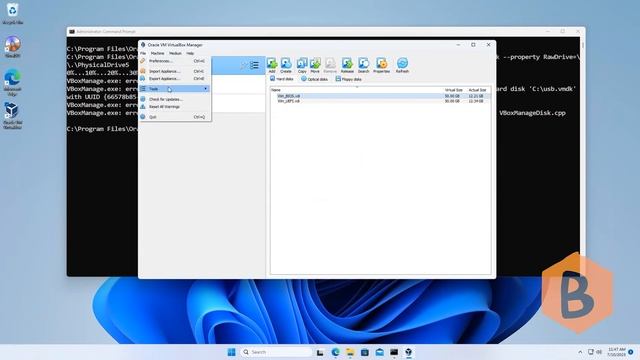The height and width of the screenshot is (360, 640).
Task: Open the Mail app from the taskbar
Action: coord(380,352)
